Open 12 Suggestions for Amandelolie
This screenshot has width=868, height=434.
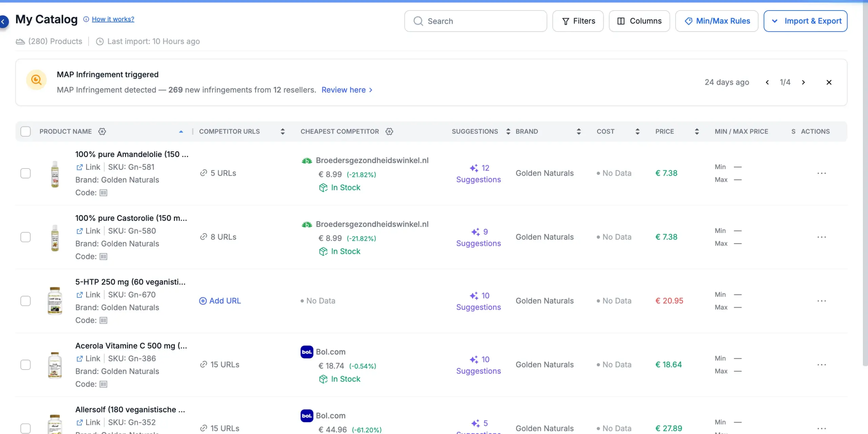pyautogui.click(x=478, y=174)
